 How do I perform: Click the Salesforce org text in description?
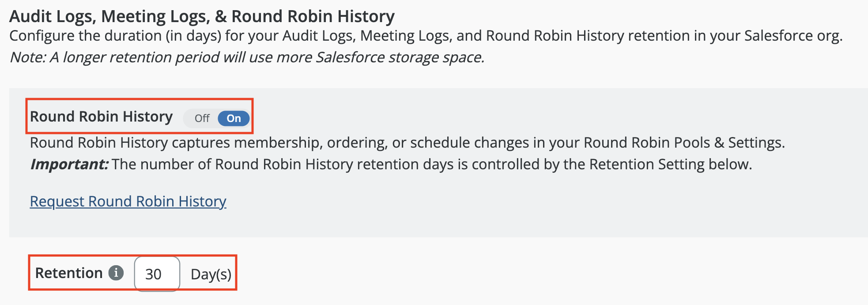793,36
